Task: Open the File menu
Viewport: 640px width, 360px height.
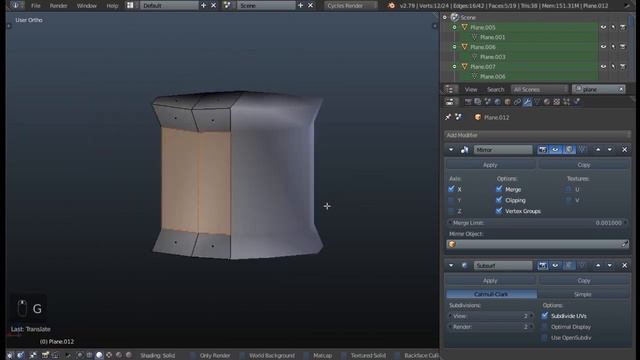Action: pos(36,6)
